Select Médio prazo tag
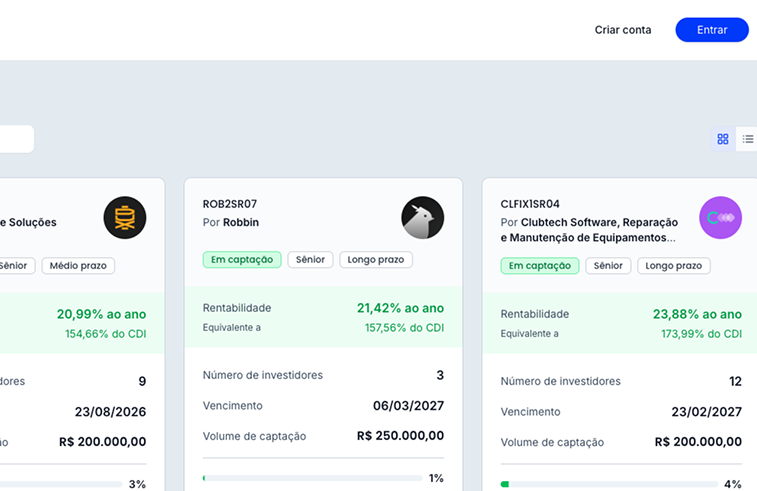The width and height of the screenshot is (757, 491). click(78, 266)
